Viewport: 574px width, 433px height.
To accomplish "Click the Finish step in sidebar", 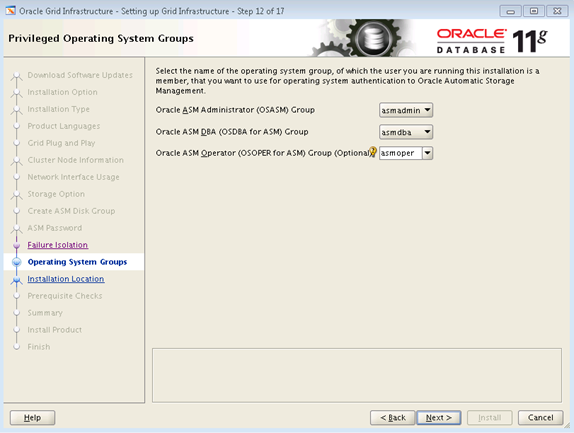I will (39, 347).
